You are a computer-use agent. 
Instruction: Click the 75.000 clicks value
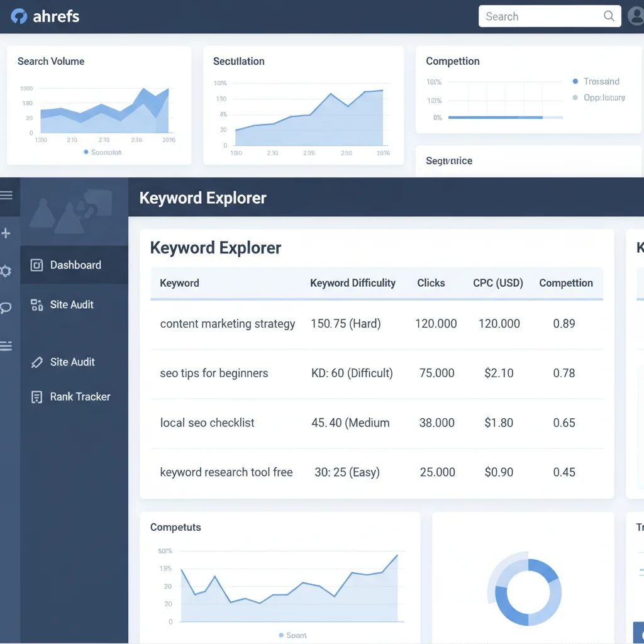coord(436,373)
